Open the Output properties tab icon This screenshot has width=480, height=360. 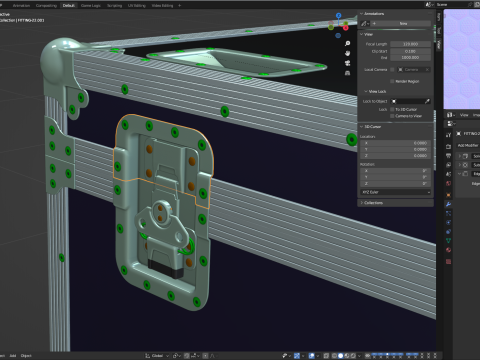click(x=448, y=155)
